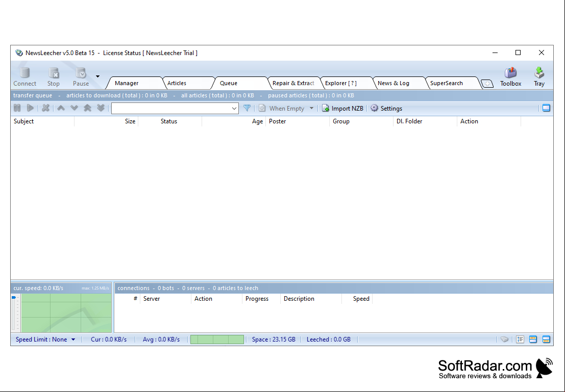Click the Pause scheduler icon
The width and height of the screenshot is (565, 392).
(81, 76)
